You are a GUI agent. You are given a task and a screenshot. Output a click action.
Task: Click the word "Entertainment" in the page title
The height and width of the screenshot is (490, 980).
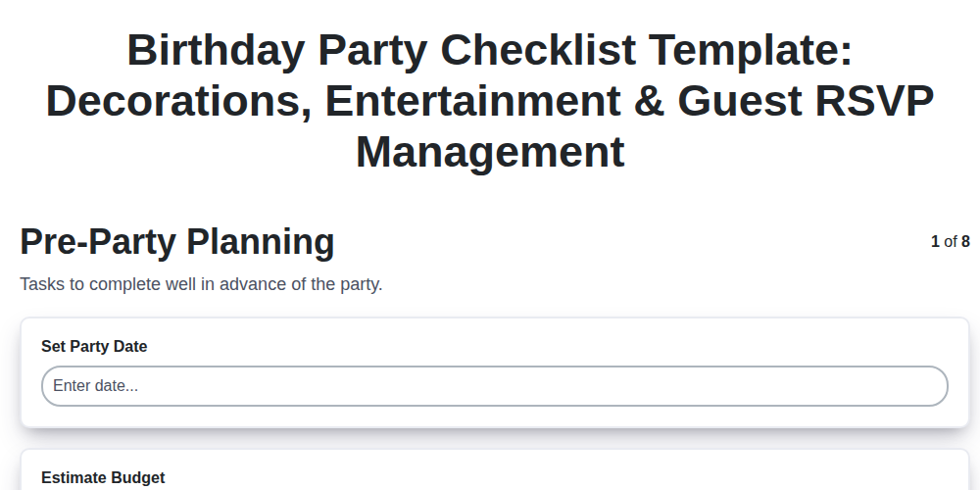pos(473,101)
